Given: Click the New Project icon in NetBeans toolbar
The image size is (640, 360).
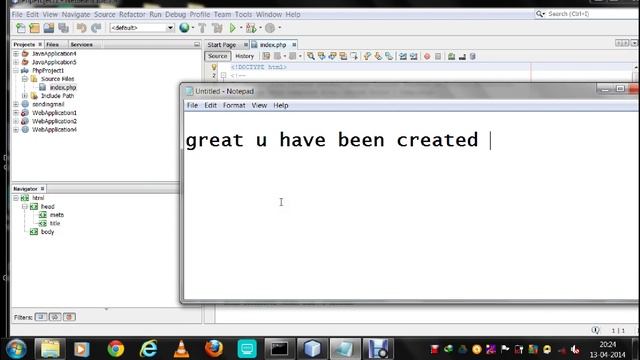Looking at the screenshot, I should click(x=35, y=28).
